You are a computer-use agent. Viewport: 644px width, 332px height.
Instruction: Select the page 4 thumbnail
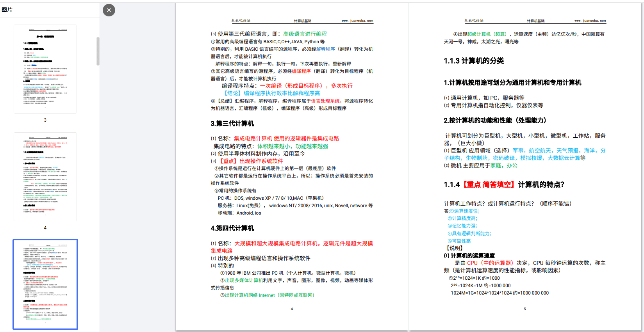tap(45, 177)
